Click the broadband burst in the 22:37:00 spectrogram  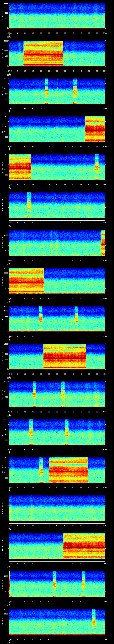pos(43,53)
